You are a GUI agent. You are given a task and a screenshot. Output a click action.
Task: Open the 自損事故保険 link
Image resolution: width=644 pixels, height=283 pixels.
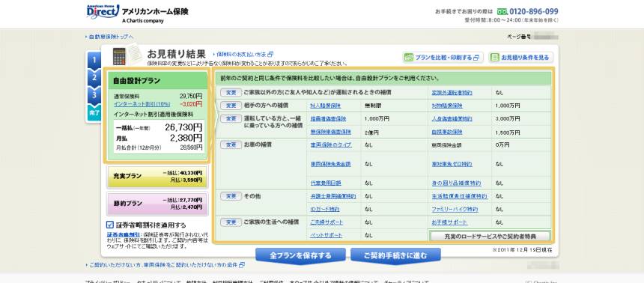tap(447, 133)
